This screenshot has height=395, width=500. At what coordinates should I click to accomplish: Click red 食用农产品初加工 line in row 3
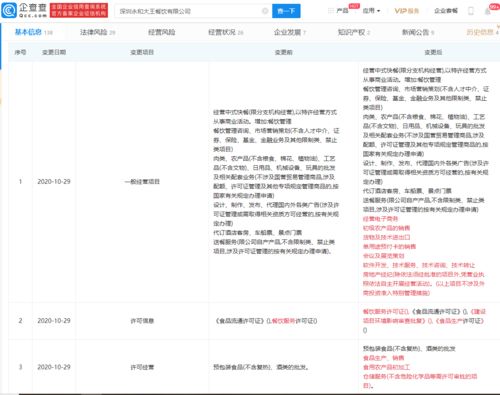[x=386, y=367]
